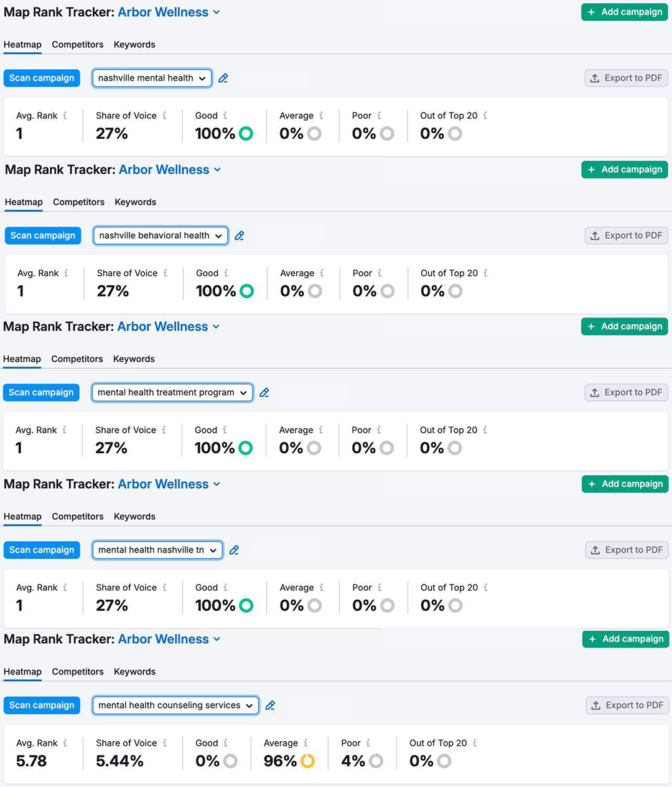Switch to Keywords tab above nashville behavioral health

point(136,202)
